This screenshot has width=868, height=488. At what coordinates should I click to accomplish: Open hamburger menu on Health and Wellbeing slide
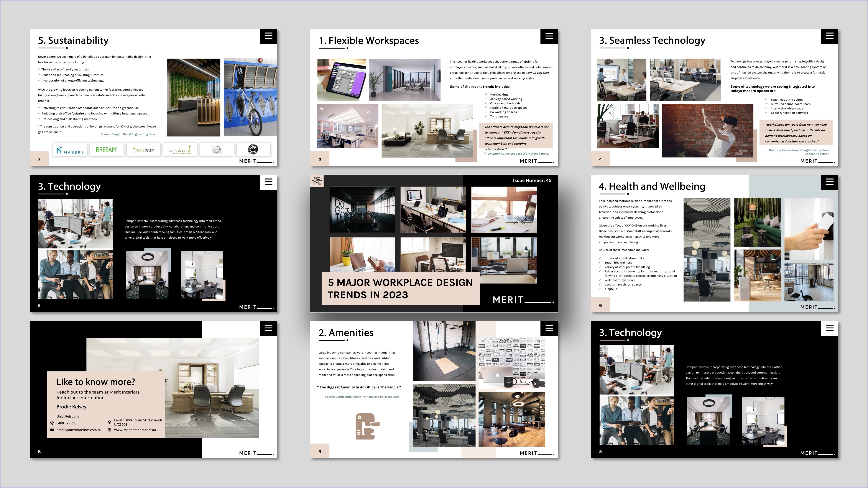(x=830, y=182)
